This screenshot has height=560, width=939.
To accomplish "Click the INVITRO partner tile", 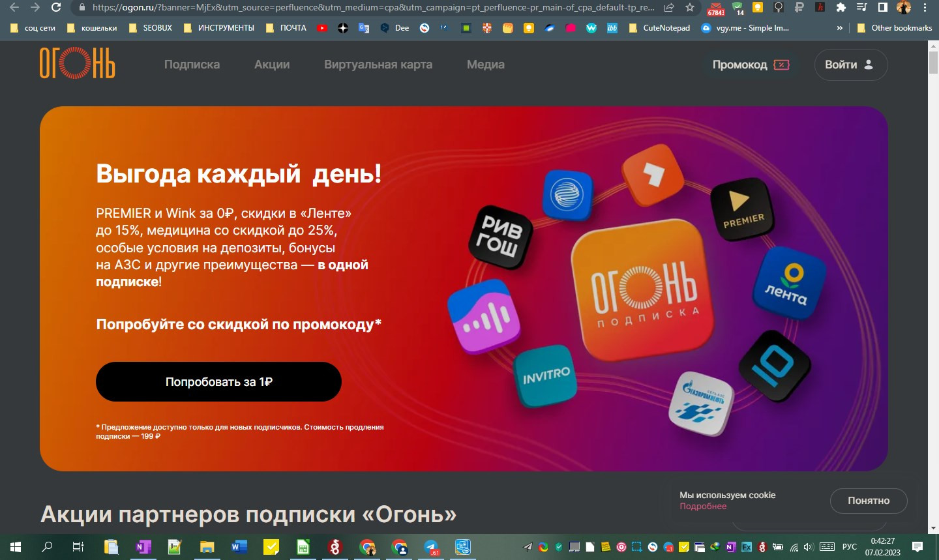I will [x=545, y=376].
